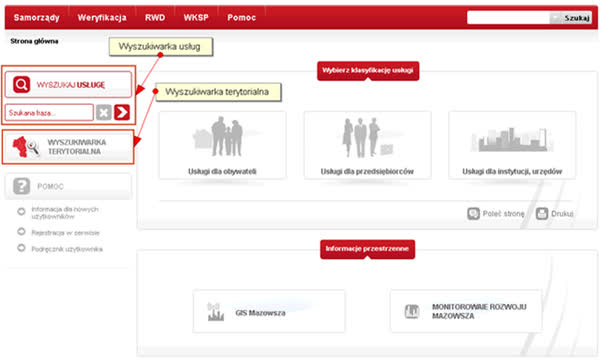The height and width of the screenshot is (362, 604).
Task: Click the Drukuj link text
Action: tap(562, 214)
